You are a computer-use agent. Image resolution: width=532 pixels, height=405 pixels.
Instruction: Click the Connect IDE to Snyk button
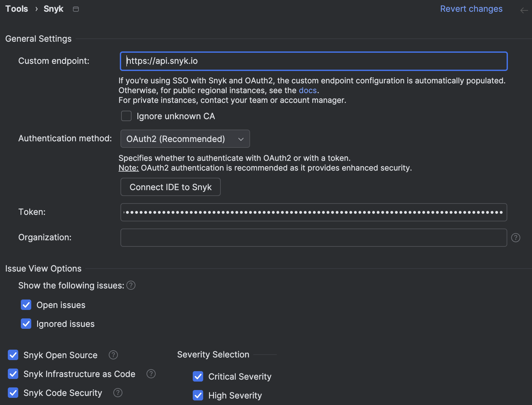coord(170,187)
